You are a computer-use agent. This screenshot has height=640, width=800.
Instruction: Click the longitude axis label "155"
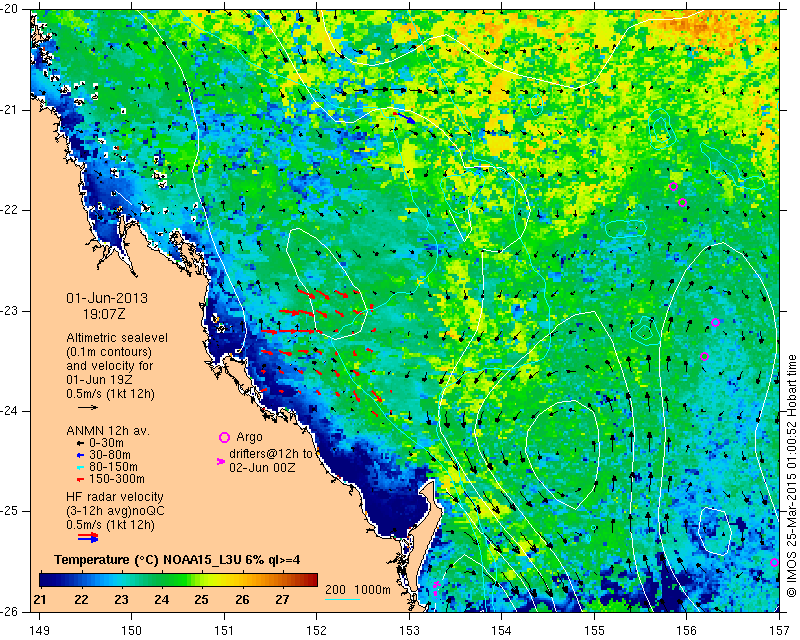pos(594,631)
